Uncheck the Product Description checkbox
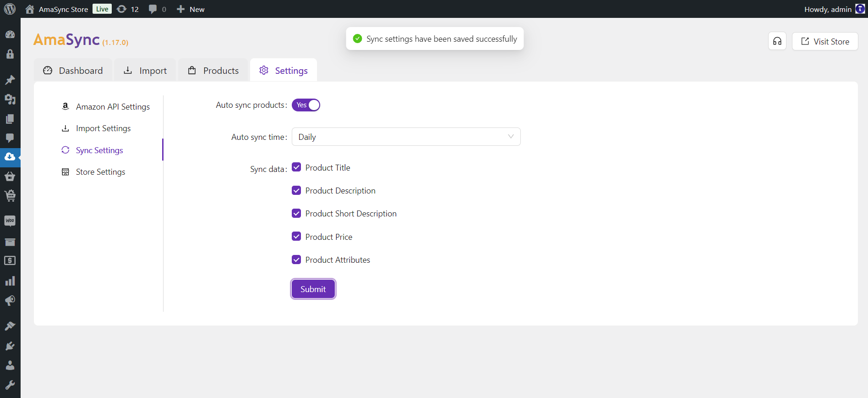The width and height of the screenshot is (868, 398). click(296, 190)
